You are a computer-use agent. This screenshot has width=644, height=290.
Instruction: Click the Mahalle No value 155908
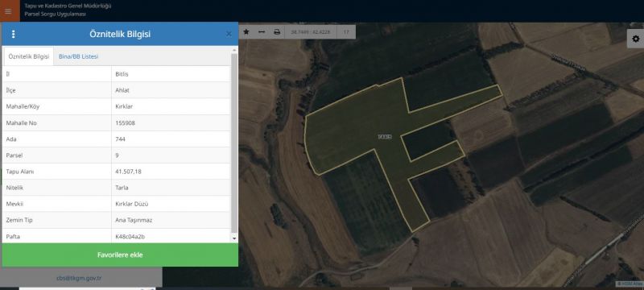[x=126, y=122]
